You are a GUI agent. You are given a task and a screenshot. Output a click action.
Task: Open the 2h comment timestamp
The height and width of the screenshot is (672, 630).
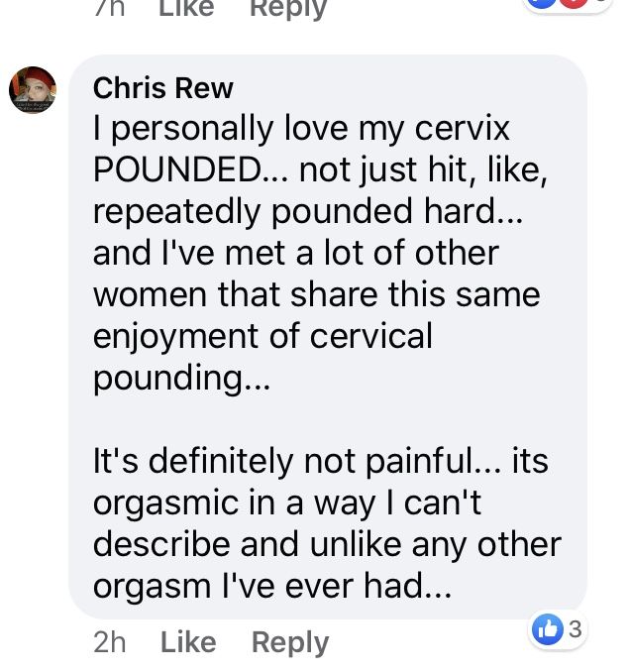click(x=110, y=642)
